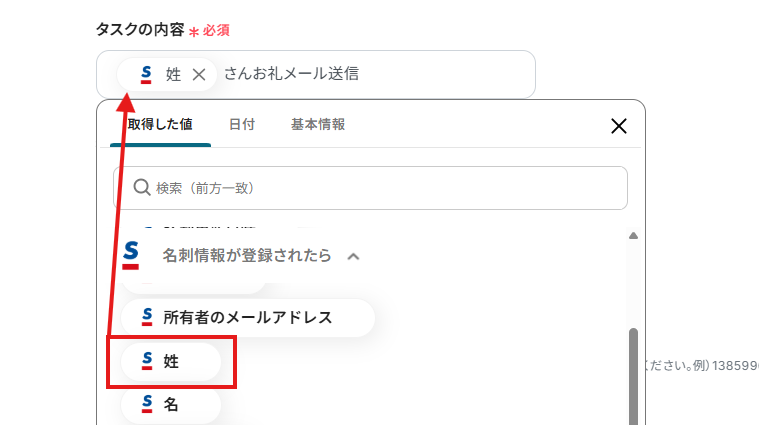Insert the 所有者のメールアドレス value
759x425 pixels.
[x=248, y=317]
